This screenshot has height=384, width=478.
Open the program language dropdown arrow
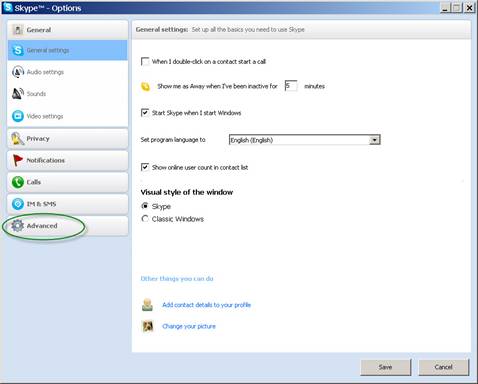[x=375, y=140]
